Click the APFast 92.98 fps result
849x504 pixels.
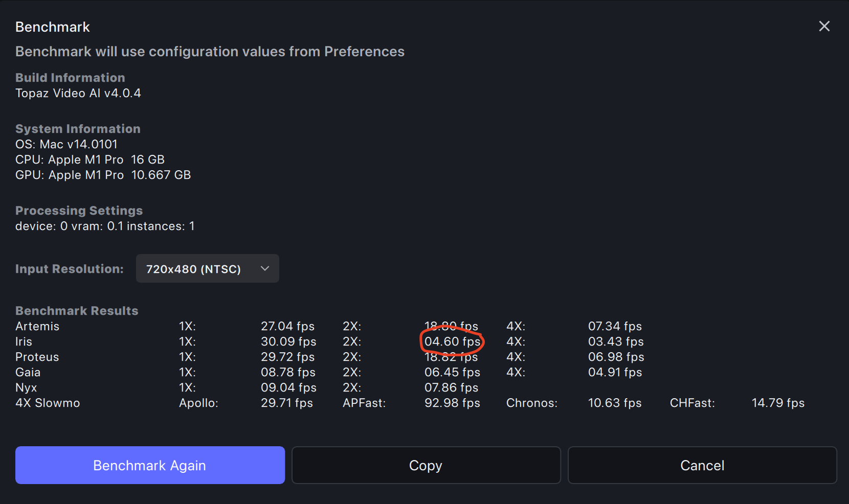point(452,403)
